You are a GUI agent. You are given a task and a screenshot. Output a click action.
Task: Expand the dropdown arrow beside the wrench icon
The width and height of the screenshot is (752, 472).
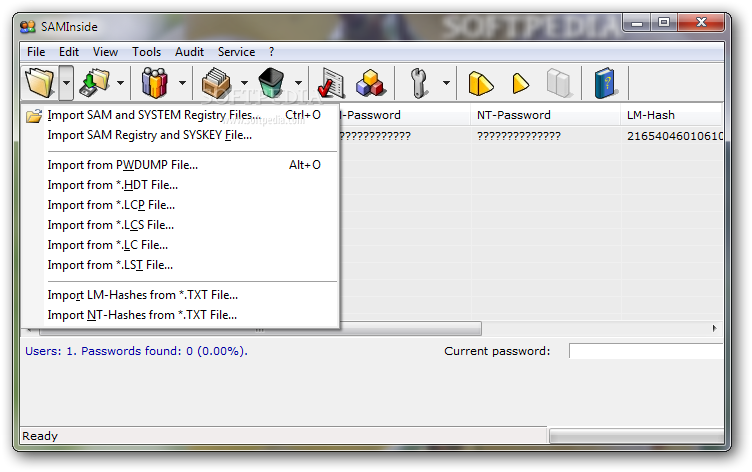[446, 83]
